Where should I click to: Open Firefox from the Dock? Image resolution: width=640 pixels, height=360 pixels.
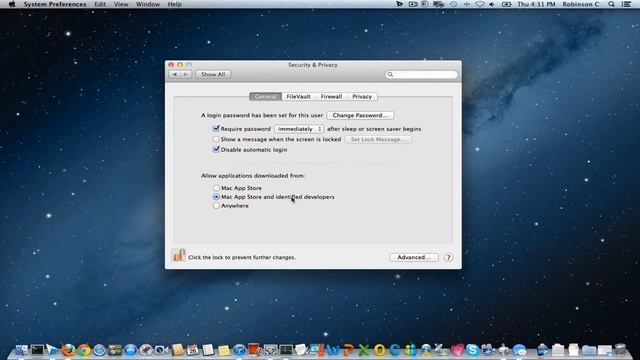coord(68,350)
